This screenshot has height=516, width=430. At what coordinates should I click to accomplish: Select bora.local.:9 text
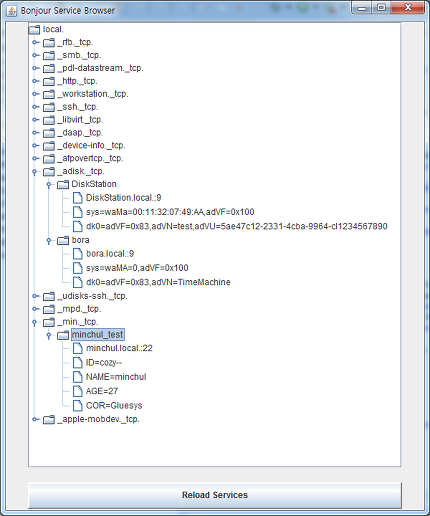point(110,254)
